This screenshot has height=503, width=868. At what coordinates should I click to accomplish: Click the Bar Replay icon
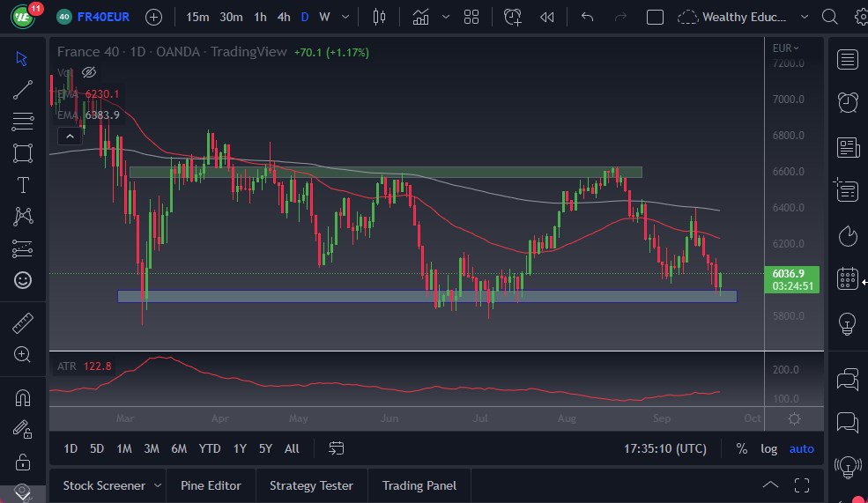[547, 17]
